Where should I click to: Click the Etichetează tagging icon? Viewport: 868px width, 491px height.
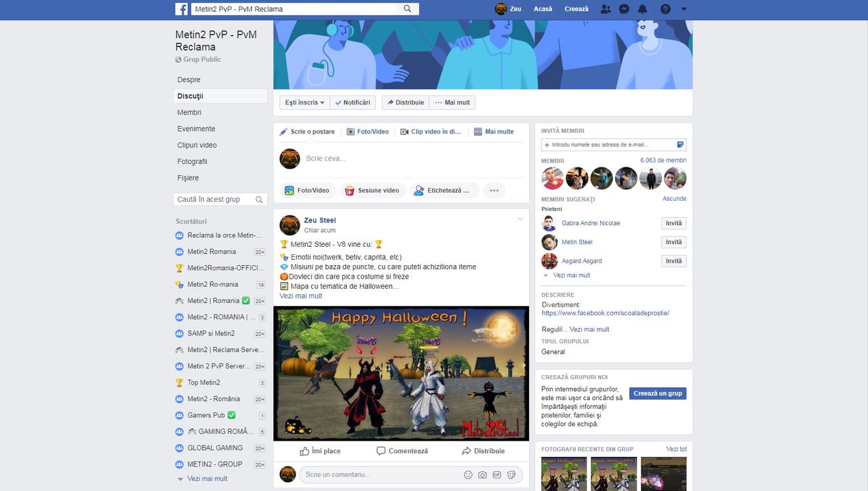coord(444,191)
